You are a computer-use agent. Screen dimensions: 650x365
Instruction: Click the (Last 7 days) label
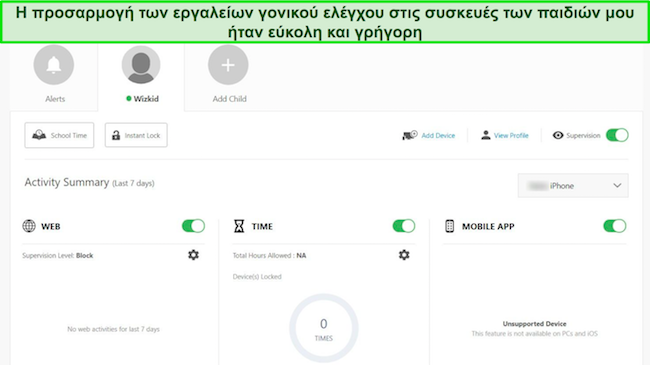[x=133, y=183]
